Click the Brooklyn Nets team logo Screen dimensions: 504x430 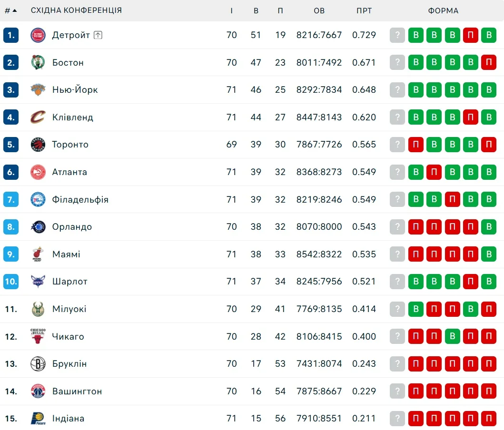[38, 364]
